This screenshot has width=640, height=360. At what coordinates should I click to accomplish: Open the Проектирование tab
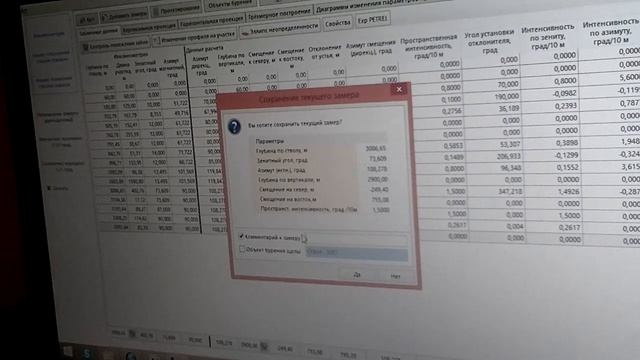click(176, 10)
